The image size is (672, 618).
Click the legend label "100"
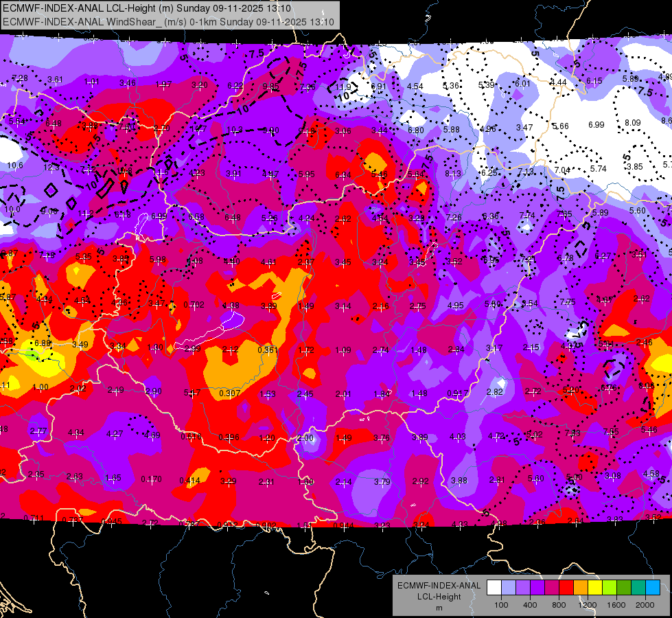501,605
